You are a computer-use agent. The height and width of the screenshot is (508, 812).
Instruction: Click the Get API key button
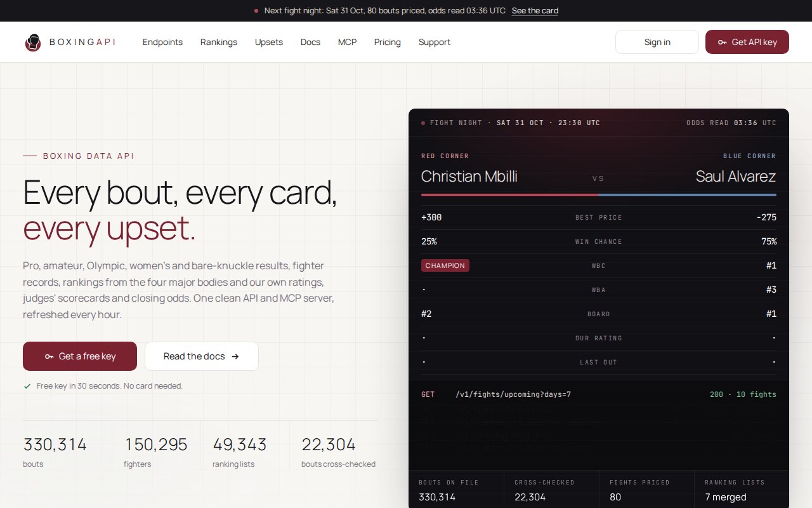[747, 42]
